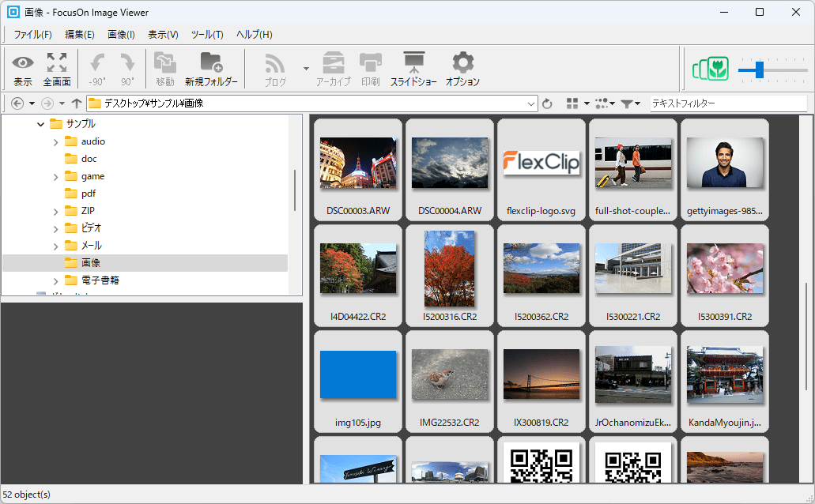815x504 pixels.
Task: Create a 新規フォルダー new folder
Action: point(211,69)
